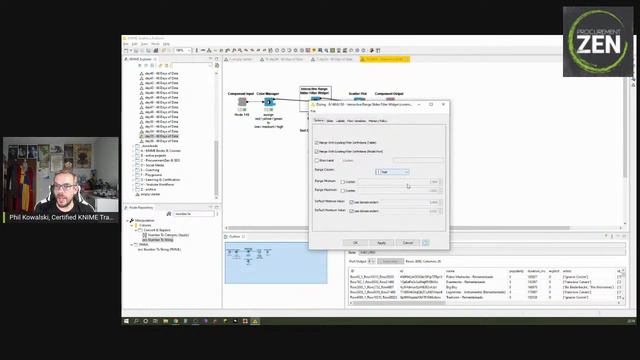Click the button next to Port Output dropdown
640x360 pixels.
(390, 261)
